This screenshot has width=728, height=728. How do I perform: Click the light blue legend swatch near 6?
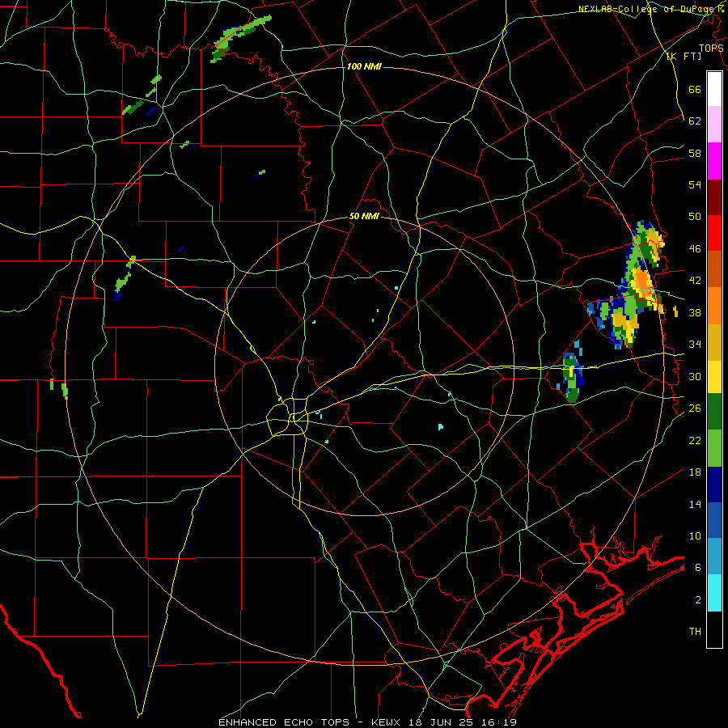click(714, 557)
